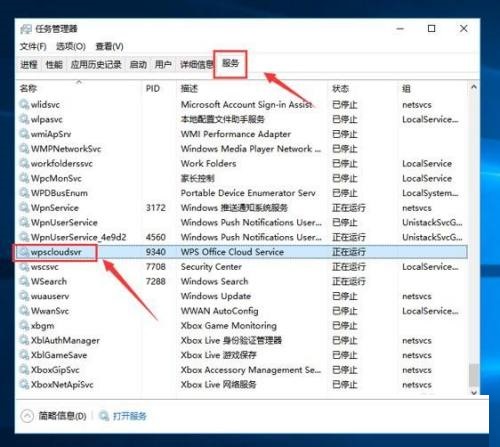Select the wpscloudsvr service name
This screenshot has height=447, width=500.
pos(56,252)
